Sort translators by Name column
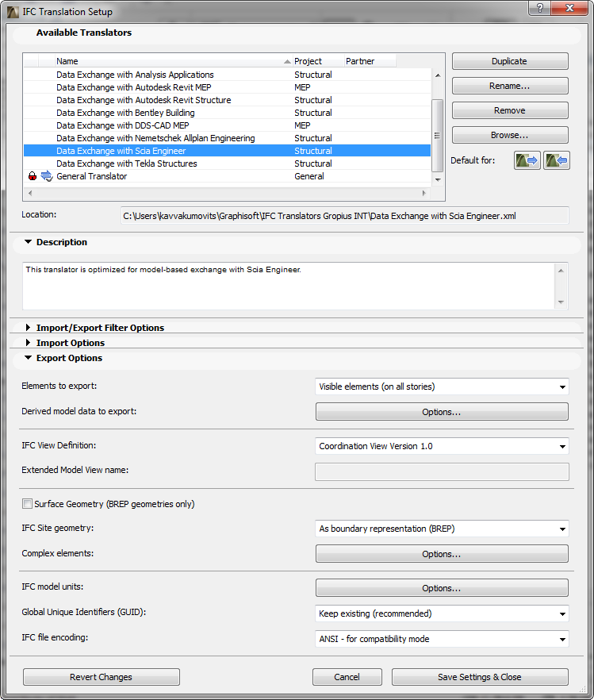 (x=173, y=61)
